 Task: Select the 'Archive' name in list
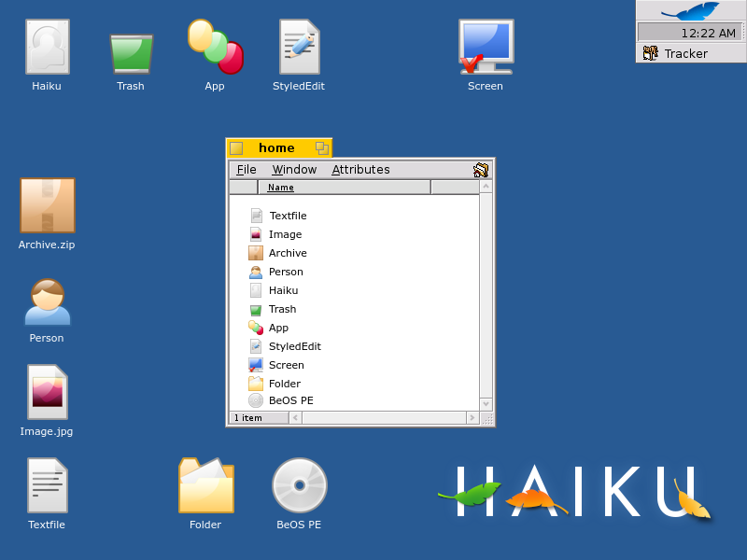(288, 253)
